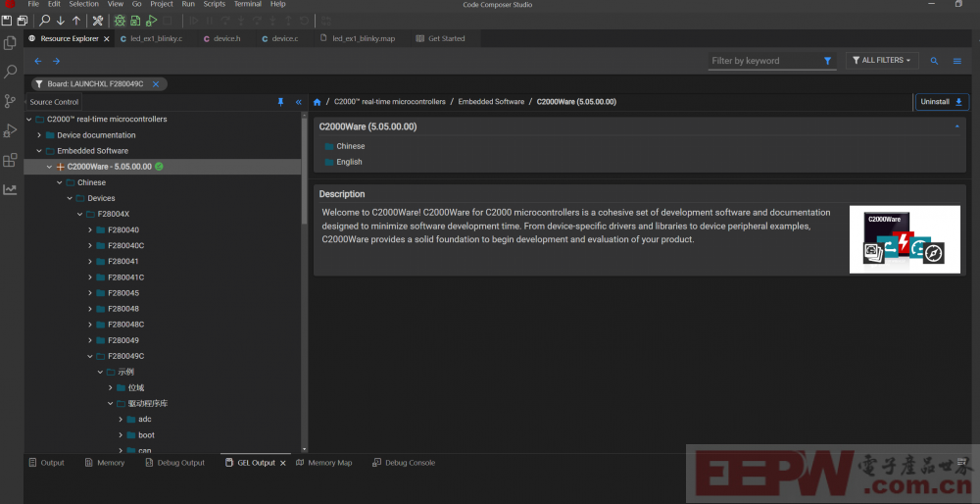Navigate back with the blue left arrow
Image resolution: width=980 pixels, height=504 pixels.
point(38,61)
